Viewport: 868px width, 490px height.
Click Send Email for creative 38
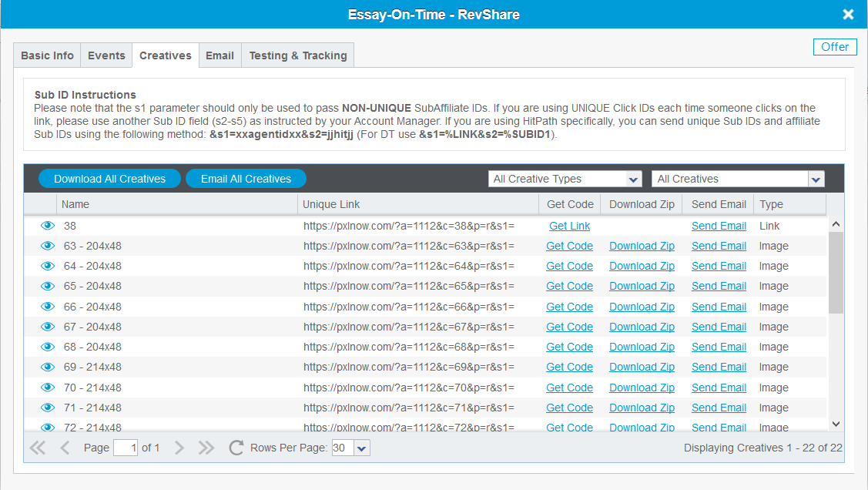click(x=719, y=226)
